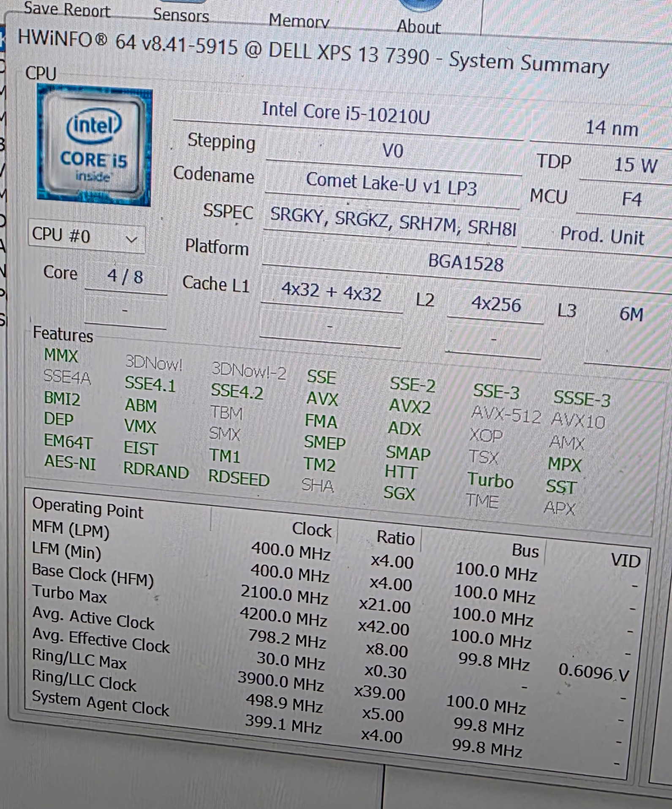This screenshot has width=672, height=809.
Task: Click the HWiNFO System Summary window title
Action: click(x=313, y=54)
